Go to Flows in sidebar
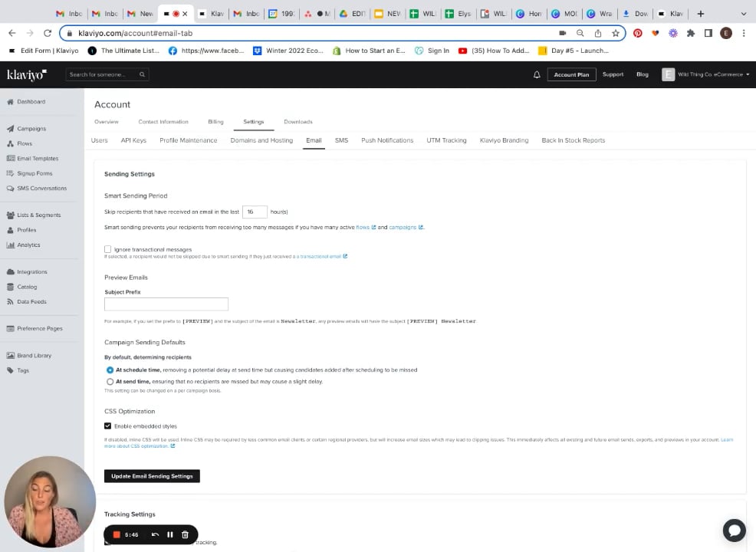 click(19, 143)
